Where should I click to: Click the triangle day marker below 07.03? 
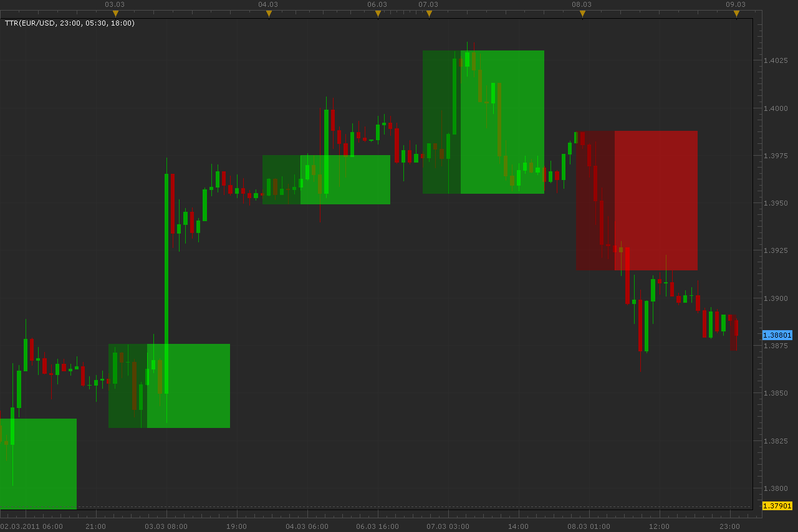click(429, 14)
